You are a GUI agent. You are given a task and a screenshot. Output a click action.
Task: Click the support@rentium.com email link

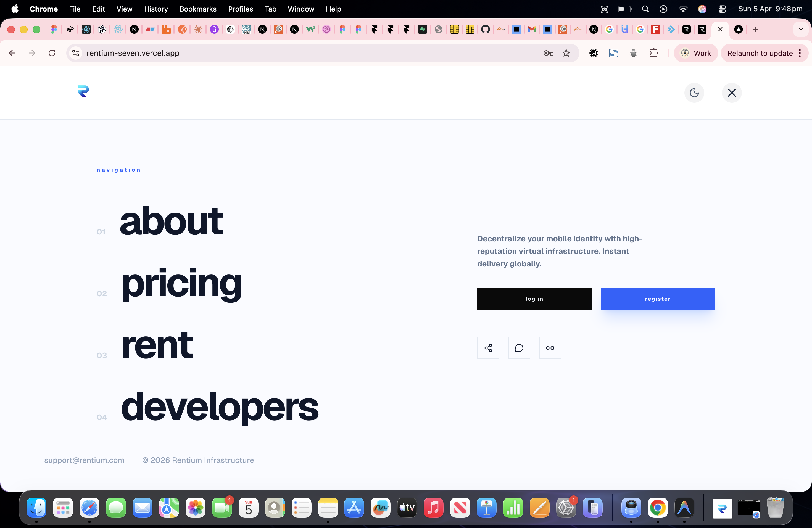tap(84, 460)
